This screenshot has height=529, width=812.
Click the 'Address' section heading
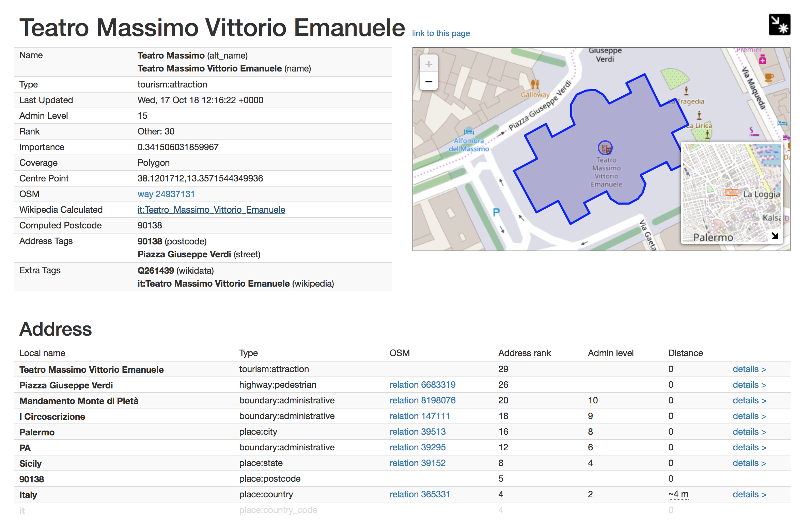point(56,329)
